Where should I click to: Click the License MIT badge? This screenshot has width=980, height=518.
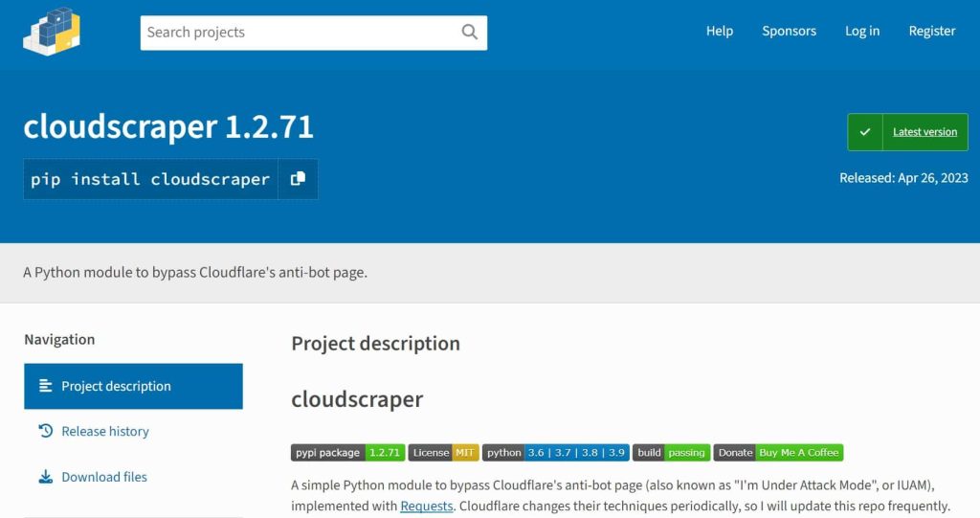pyautogui.click(x=444, y=452)
